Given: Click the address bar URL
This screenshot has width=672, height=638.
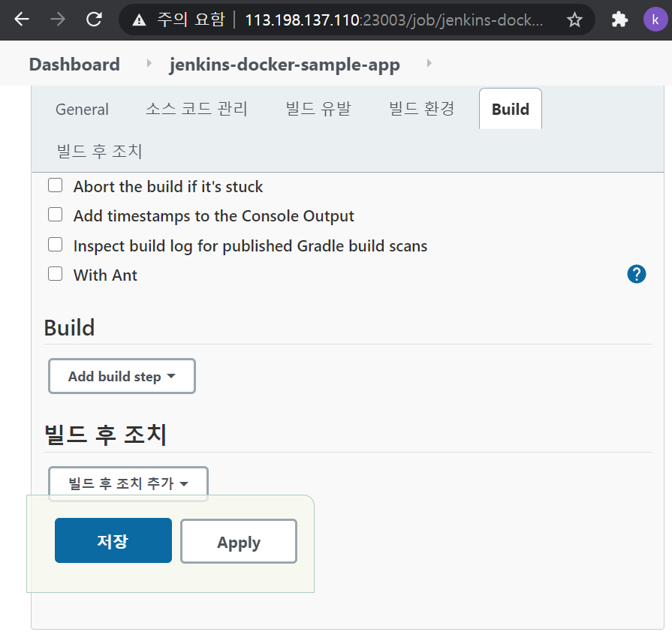Looking at the screenshot, I should 394,20.
